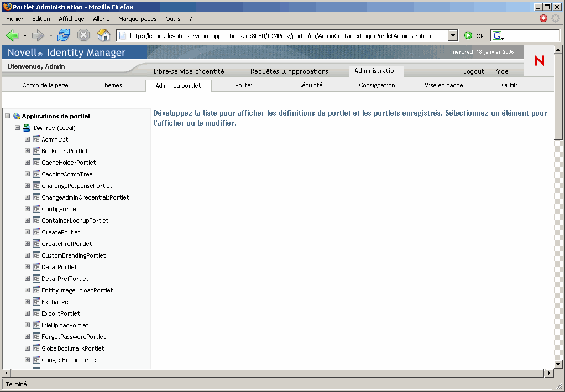Viewport: 565px width, 392px height.
Task: Click the Exchange portlet icon
Action: click(36, 302)
